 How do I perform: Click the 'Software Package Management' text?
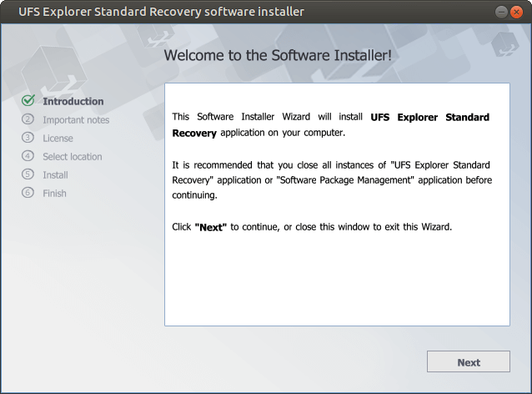(x=345, y=180)
